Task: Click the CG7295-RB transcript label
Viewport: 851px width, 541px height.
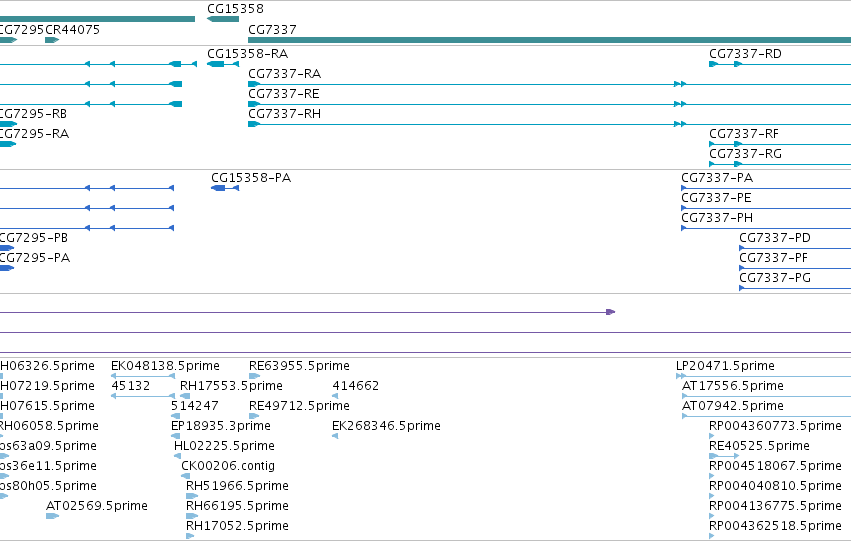Action: [x=33, y=114]
